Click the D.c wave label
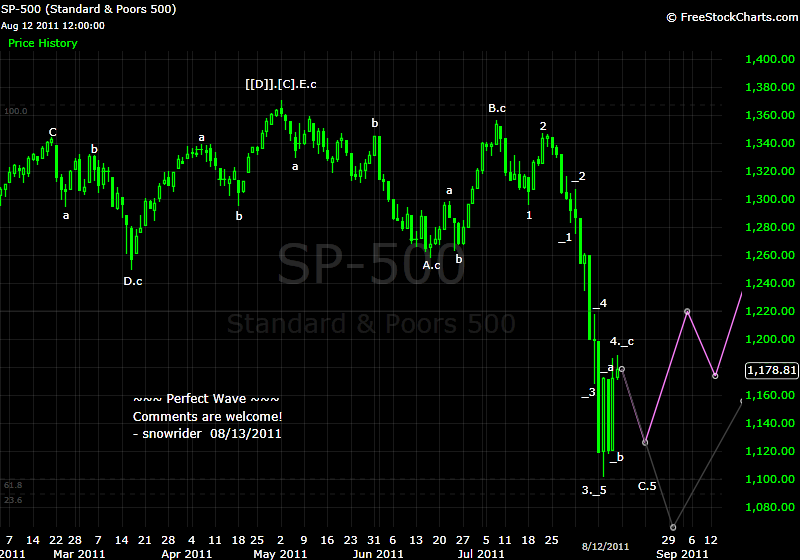 (133, 281)
